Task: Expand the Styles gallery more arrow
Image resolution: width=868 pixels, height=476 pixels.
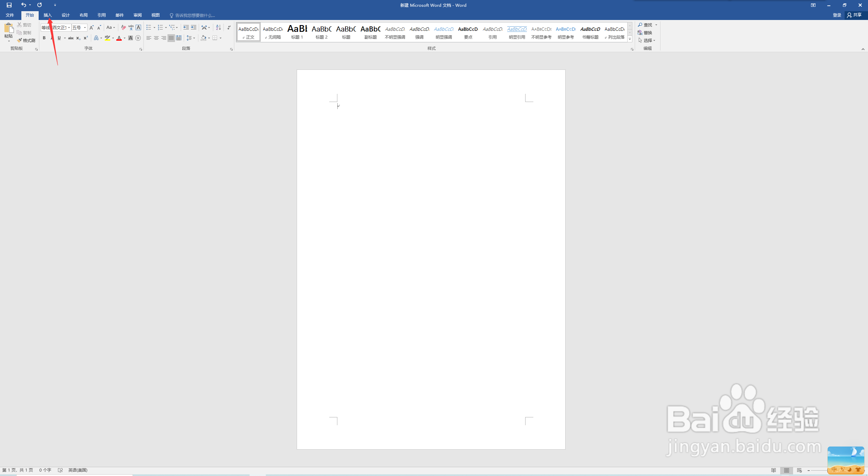Action: coord(630,39)
